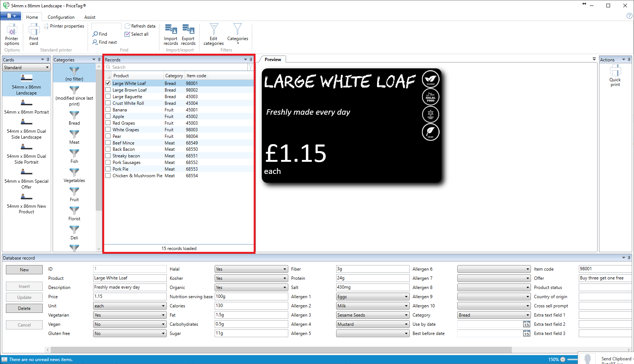Image resolution: width=634 pixels, height=364 pixels.
Task: Open the Records panel options arrow
Action: [246, 60]
